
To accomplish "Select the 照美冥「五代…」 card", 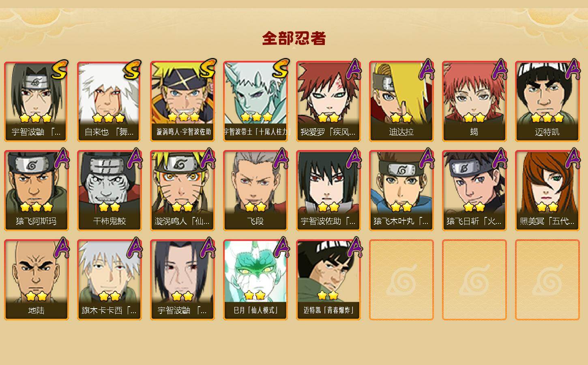I will point(547,191).
